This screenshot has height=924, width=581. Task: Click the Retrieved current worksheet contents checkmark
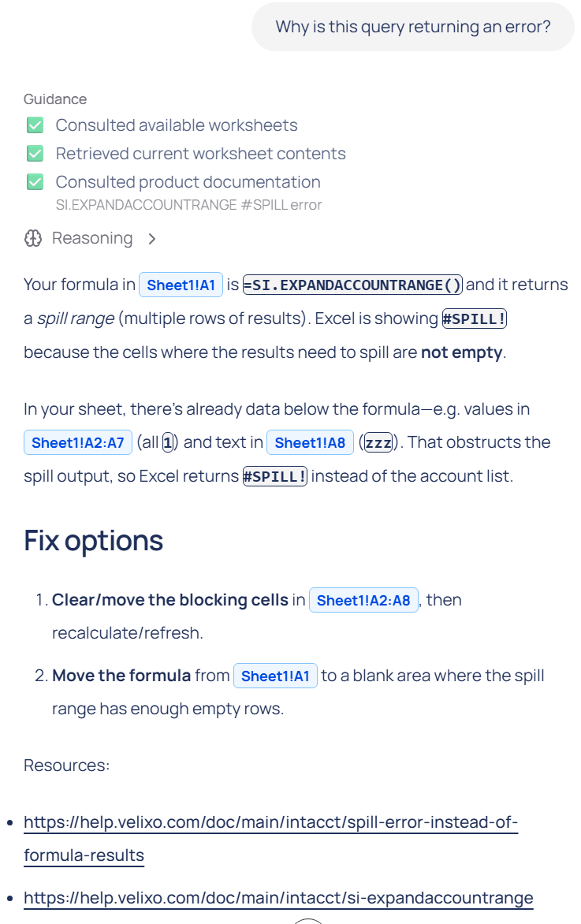(35, 154)
